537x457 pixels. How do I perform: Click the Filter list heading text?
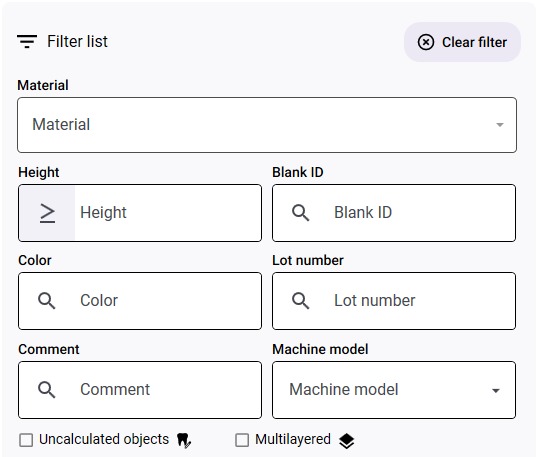click(77, 41)
